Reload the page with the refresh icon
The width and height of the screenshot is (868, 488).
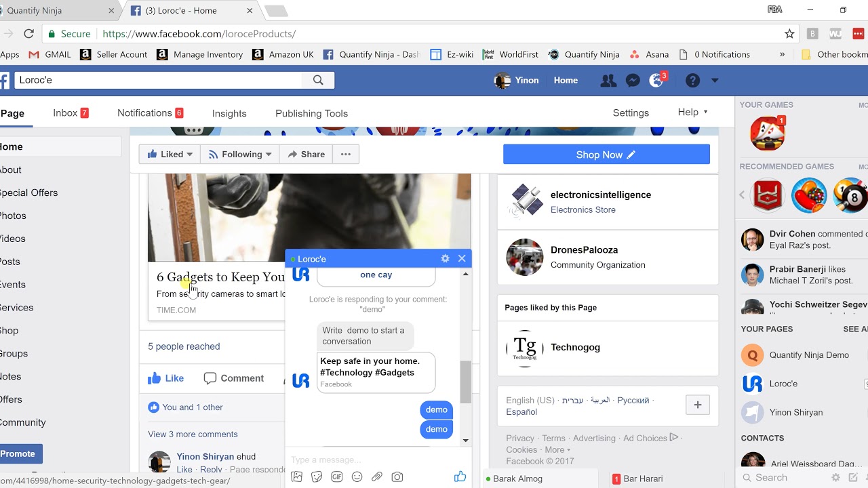(28, 34)
